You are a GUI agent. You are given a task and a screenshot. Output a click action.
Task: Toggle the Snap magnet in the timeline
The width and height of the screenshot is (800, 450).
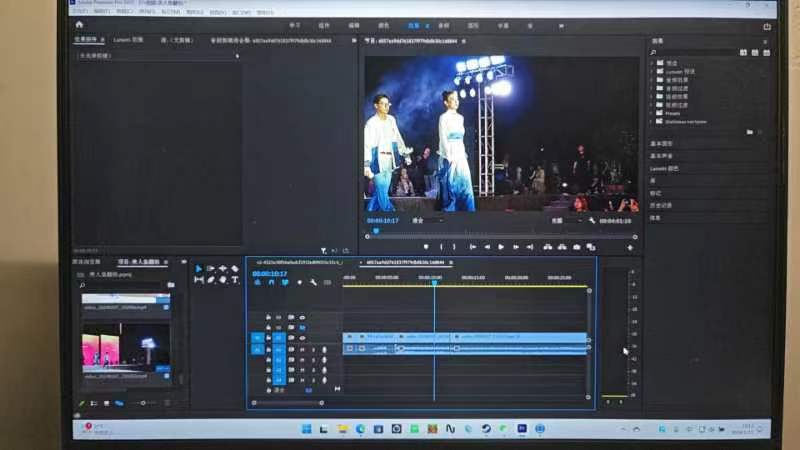[x=271, y=283]
